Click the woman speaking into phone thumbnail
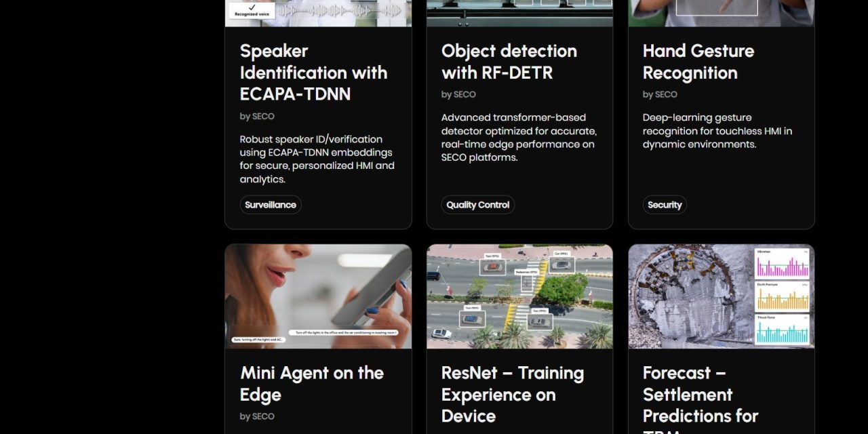Image resolution: width=868 pixels, height=434 pixels. 318,296
